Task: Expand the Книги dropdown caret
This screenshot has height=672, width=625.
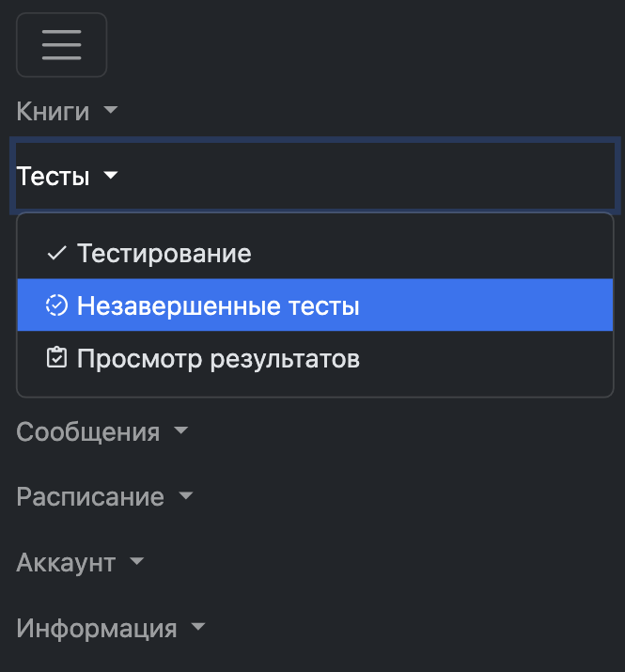Action: [111, 111]
